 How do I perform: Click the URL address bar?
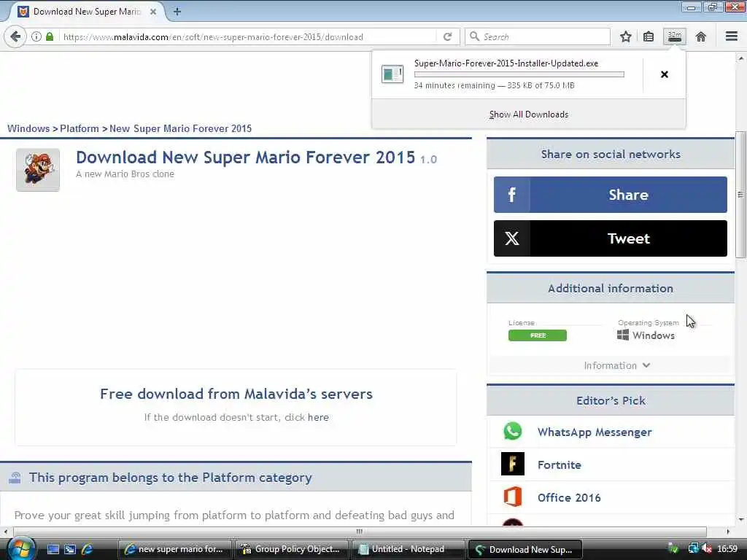[248, 36]
